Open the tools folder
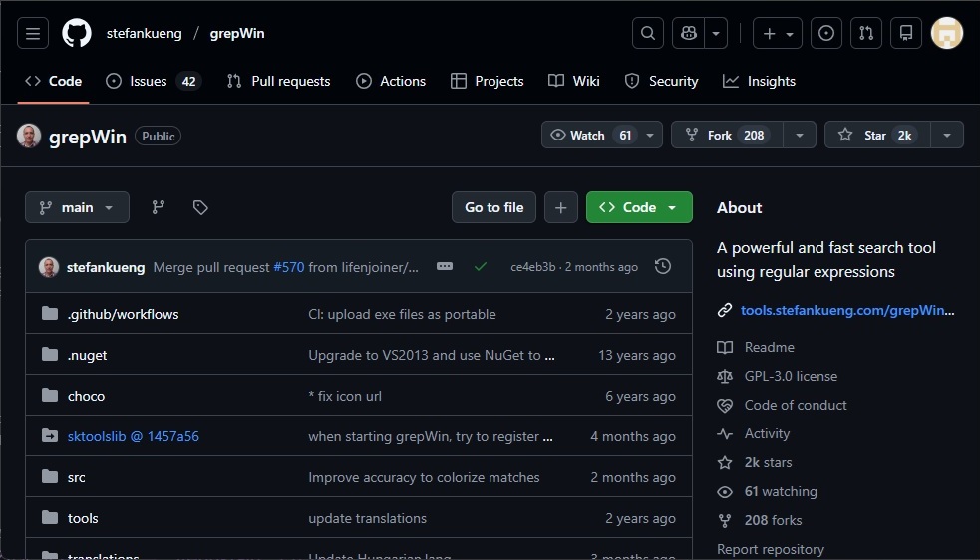 click(83, 518)
